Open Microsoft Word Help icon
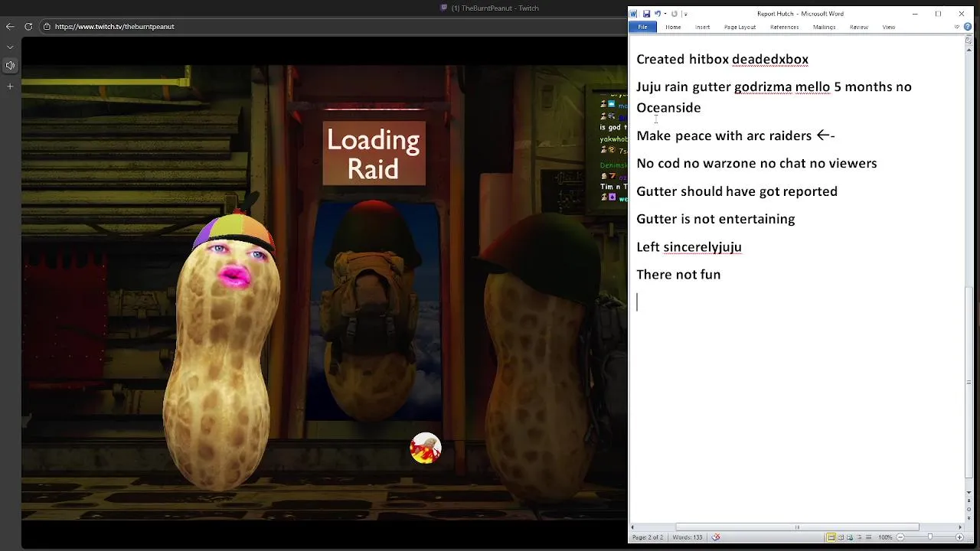Image resolution: width=980 pixels, height=551 pixels. tap(968, 27)
